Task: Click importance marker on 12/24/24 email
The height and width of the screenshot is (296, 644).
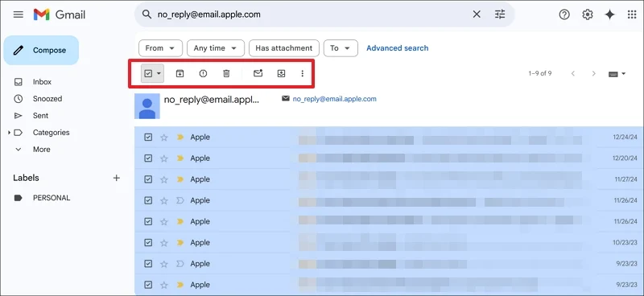Action: tap(180, 137)
